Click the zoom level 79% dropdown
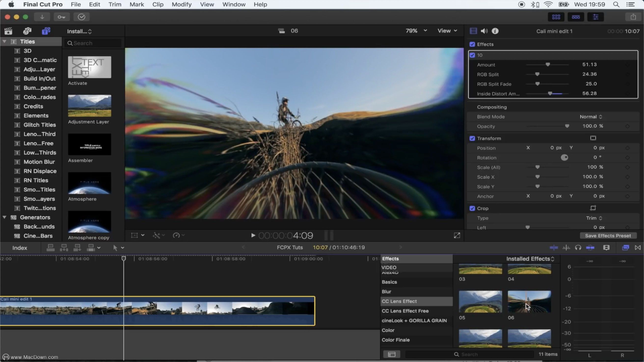 pos(416,30)
